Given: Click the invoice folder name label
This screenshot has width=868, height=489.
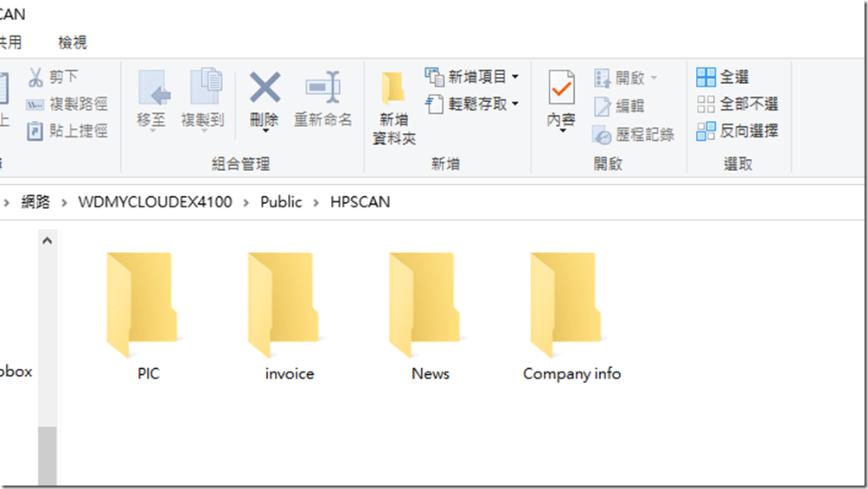Looking at the screenshot, I should [290, 374].
